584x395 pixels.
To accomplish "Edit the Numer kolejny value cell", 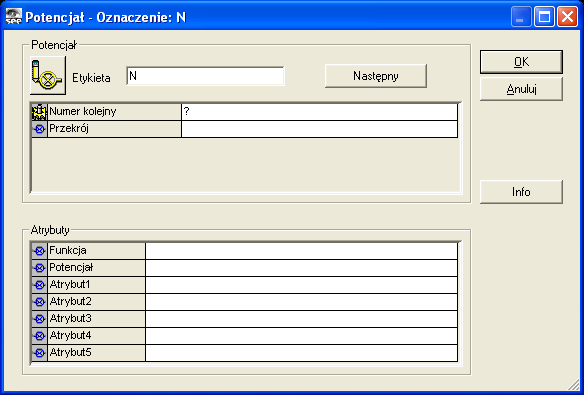I will point(320,112).
